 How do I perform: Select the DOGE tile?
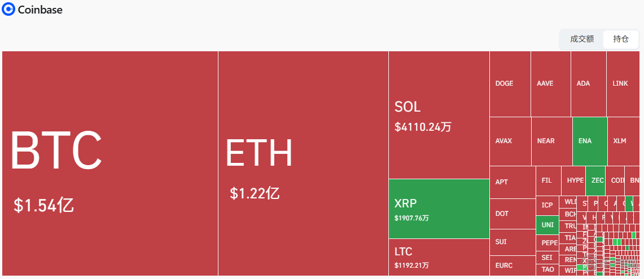[510, 83]
